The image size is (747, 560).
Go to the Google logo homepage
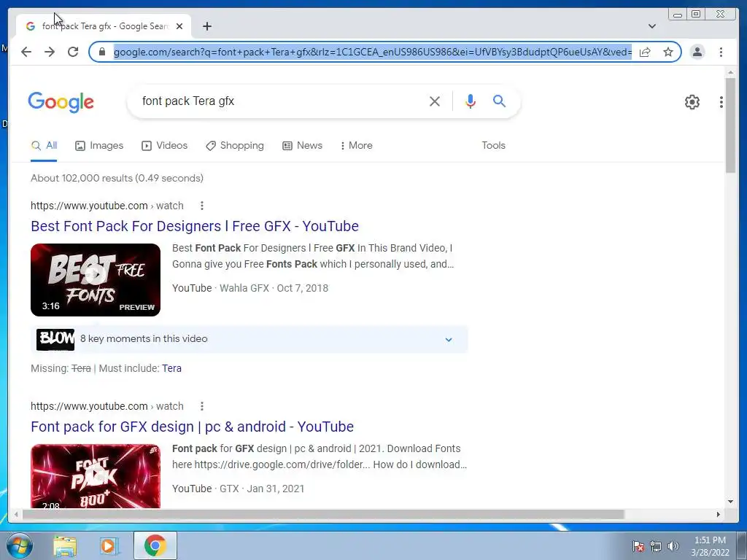click(x=61, y=102)
